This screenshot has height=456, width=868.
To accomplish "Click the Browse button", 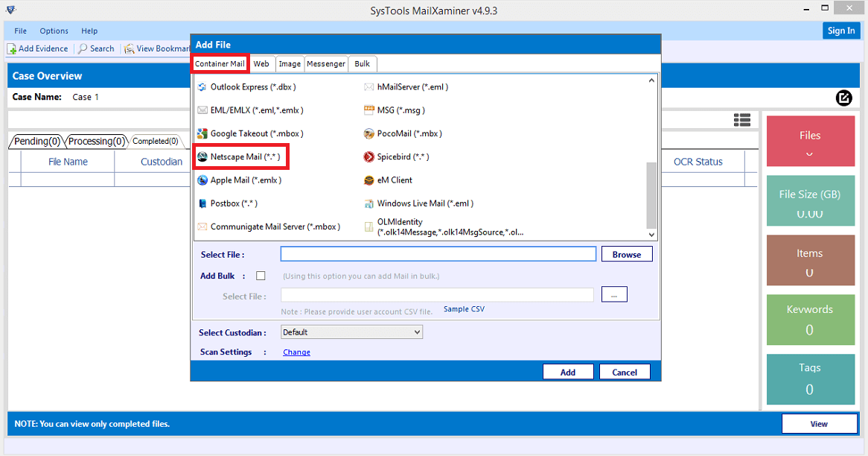I will 626,254.
